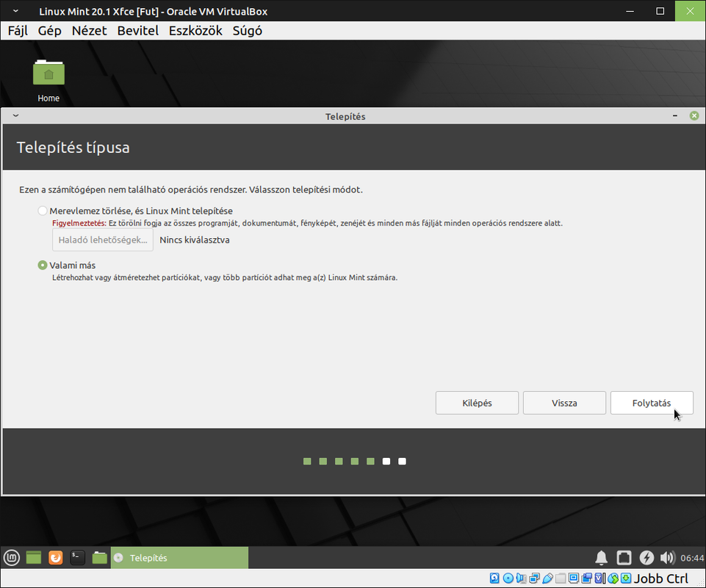Image resolution: width=706 pixels, height=588 pixels.
Task: Open the VirtualBox title bar chevron menu
Action: pos(15,11)
